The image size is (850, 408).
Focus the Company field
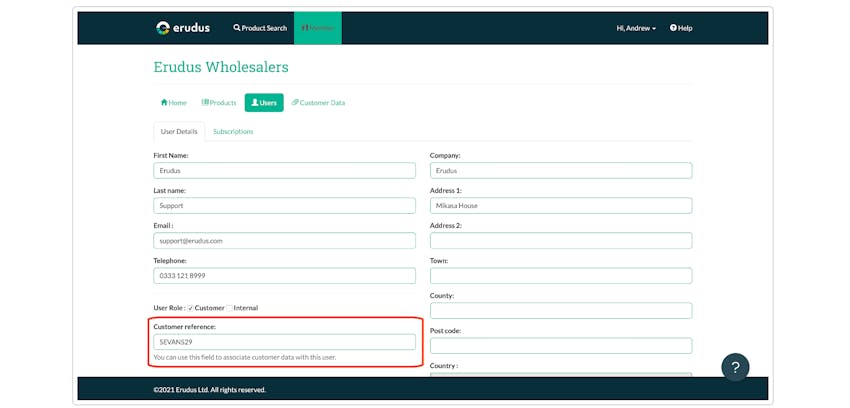point(561,171)
